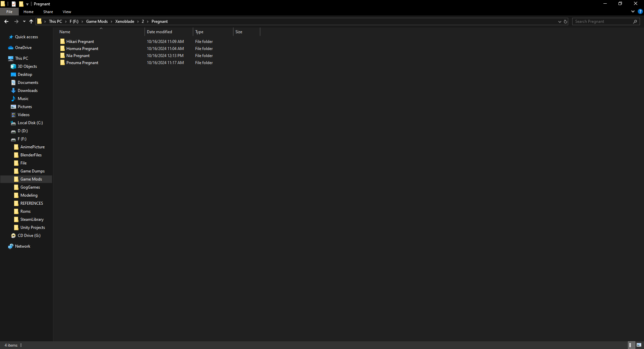Image resolution: width=644 pixels, height=349 pixels.
Task: Select the Nia Pregnant folder
Action: (78, 56)
